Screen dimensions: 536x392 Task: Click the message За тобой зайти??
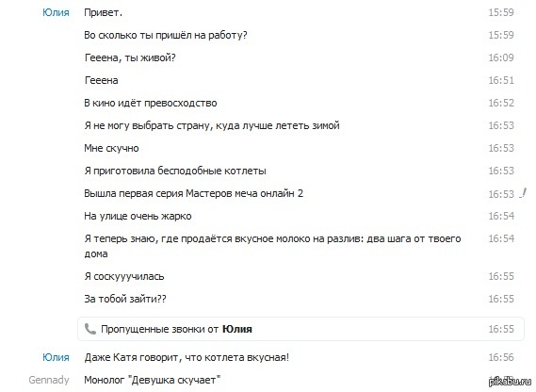click(125, 299)
